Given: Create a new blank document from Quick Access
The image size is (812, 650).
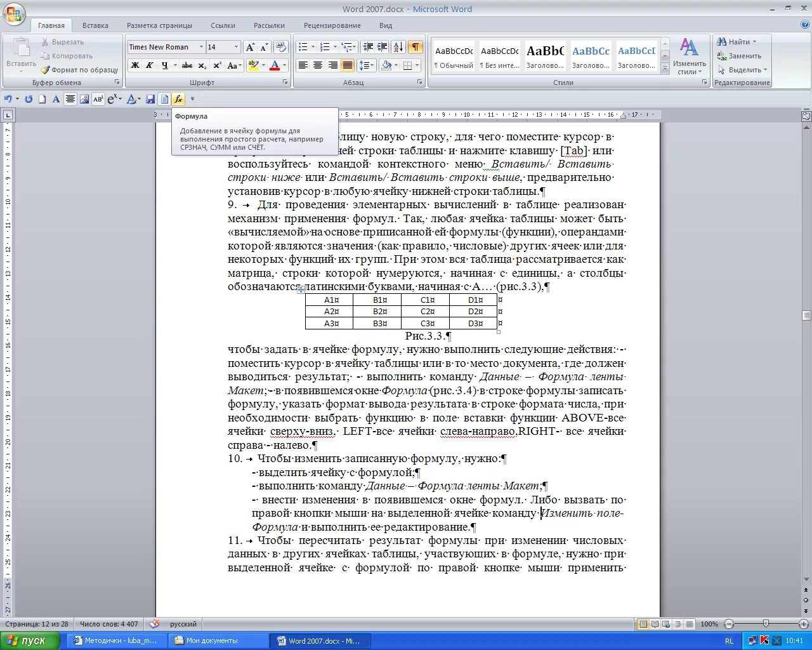Looking at the screenshot, I should tap(43, 99).
